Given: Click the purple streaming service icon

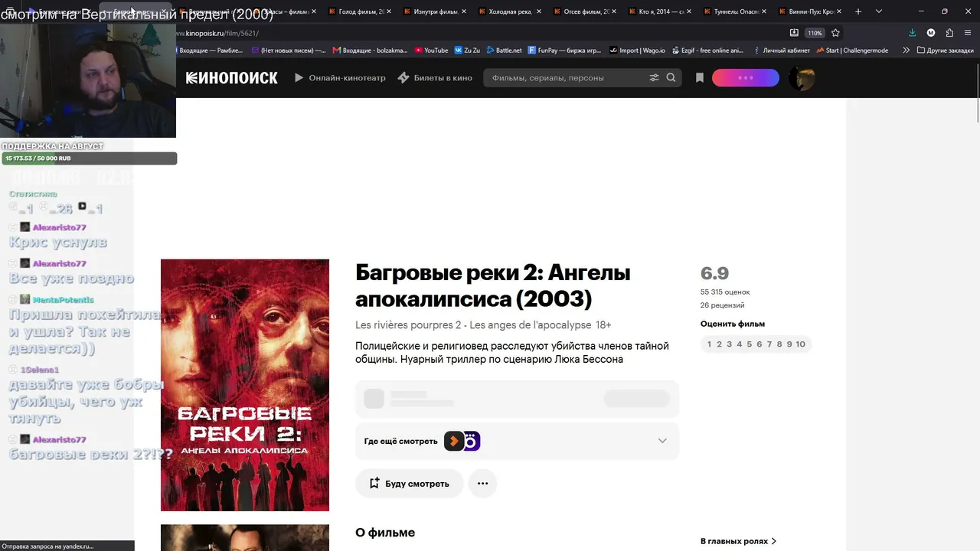Looking at the screenshot, I should (472, 441).
